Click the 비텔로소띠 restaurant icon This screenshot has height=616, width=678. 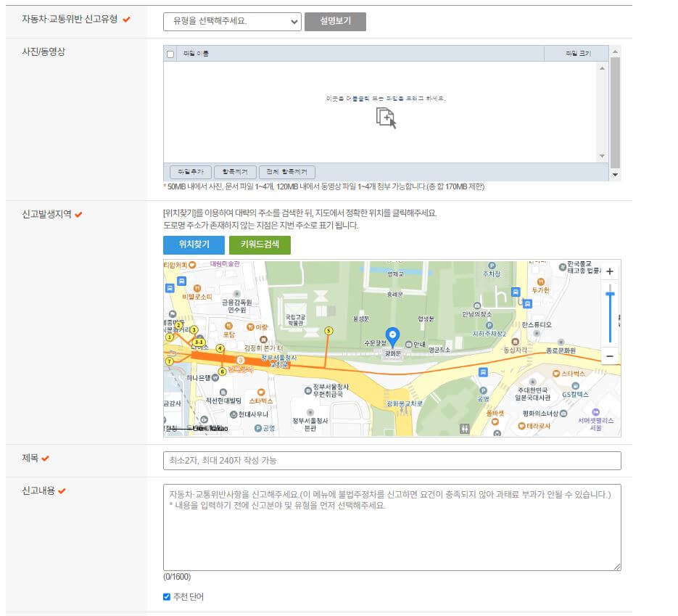click(197, 288)
